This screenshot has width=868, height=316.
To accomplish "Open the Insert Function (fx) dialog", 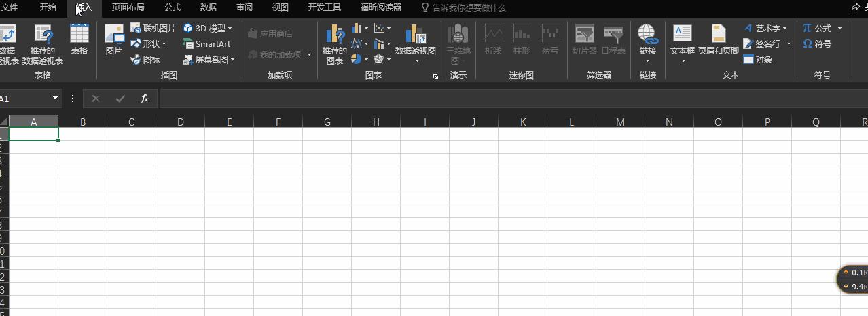I will [144, 99].
